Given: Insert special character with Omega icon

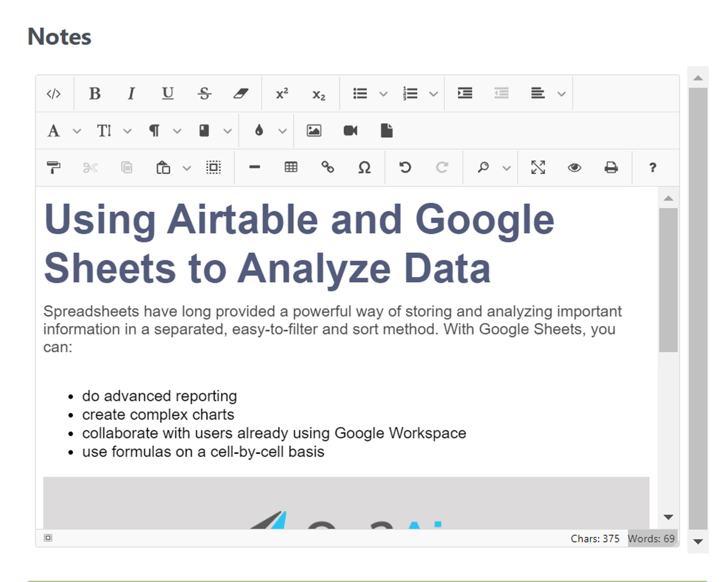Looking at the screenshot, I should click(364, 167).
